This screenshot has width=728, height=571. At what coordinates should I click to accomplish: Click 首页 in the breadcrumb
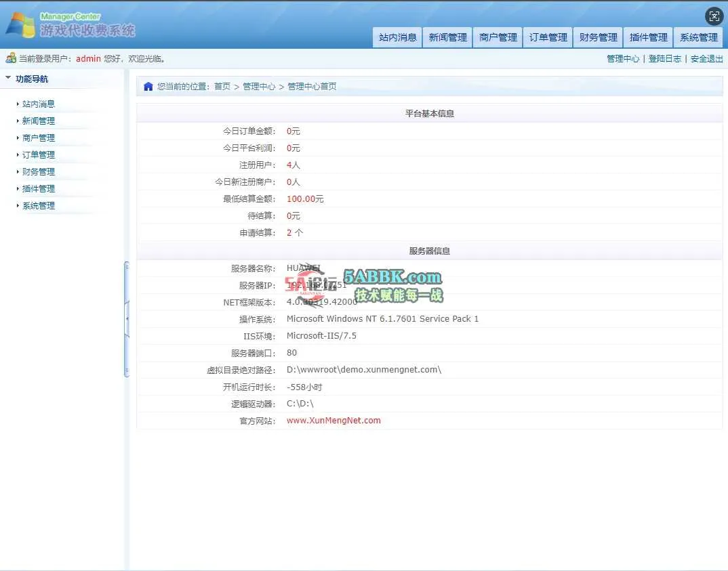point(222,86)
